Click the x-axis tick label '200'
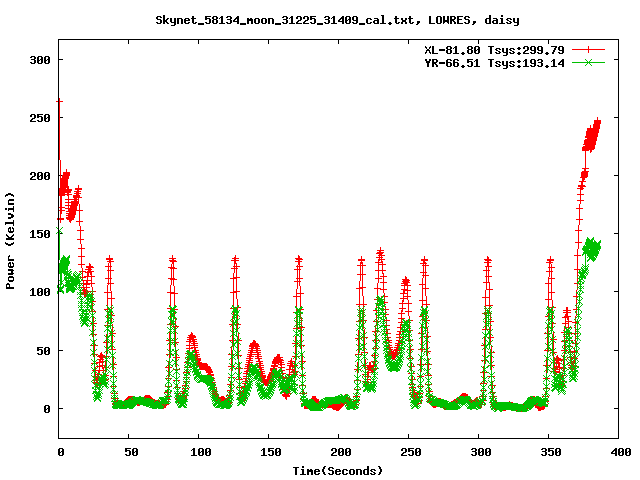640x480 pixels. [x=341, y=452]
